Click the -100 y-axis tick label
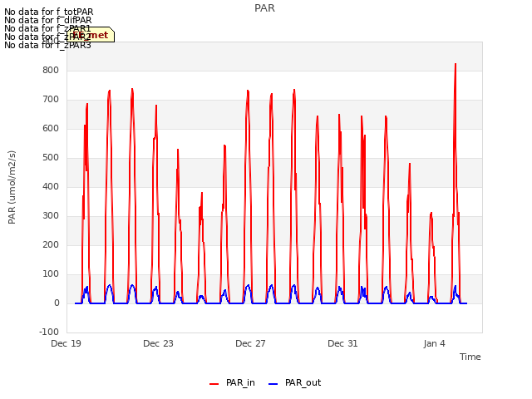The width and height of the screenshot is (532, 399). point(49,332)
